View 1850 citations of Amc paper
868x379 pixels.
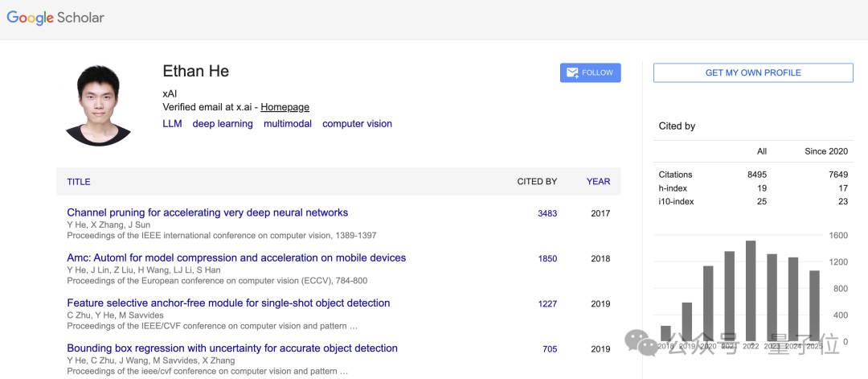pos(547,259)
